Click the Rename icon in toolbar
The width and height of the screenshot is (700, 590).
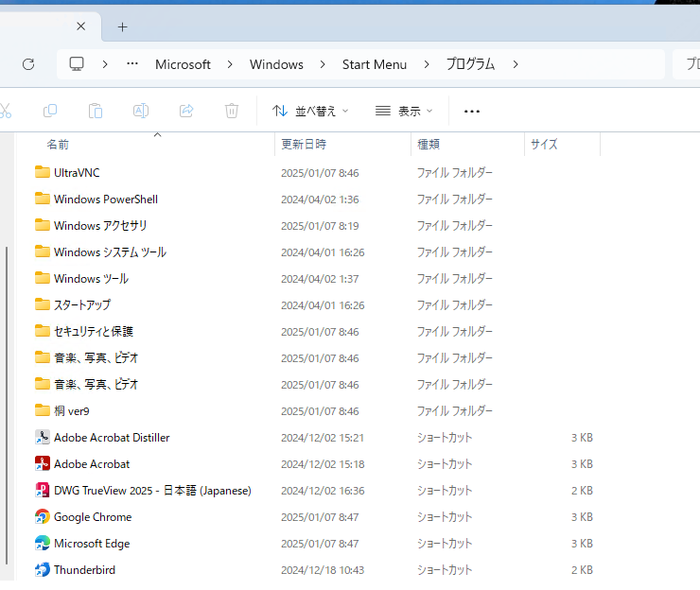click(x=141, y=111)
